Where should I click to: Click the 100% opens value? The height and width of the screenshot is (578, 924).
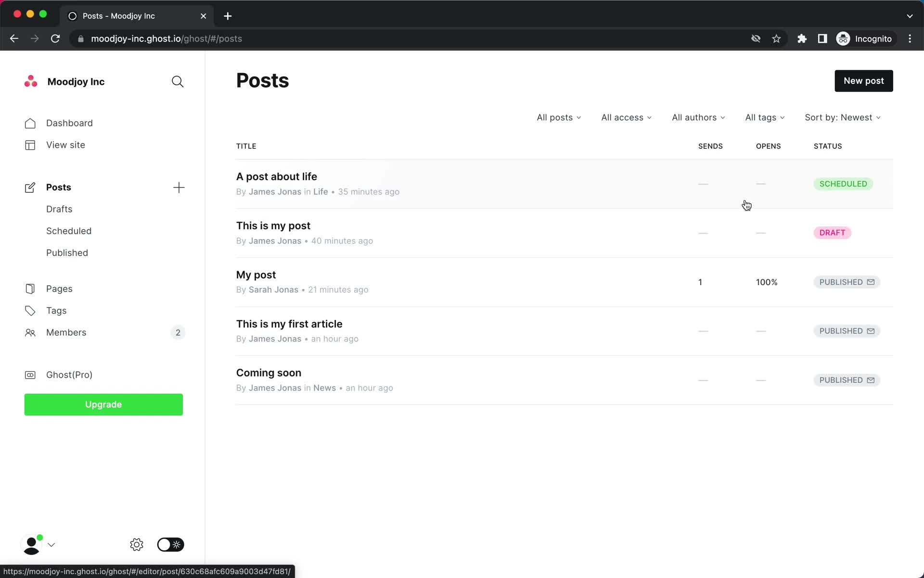click(767, 282)
